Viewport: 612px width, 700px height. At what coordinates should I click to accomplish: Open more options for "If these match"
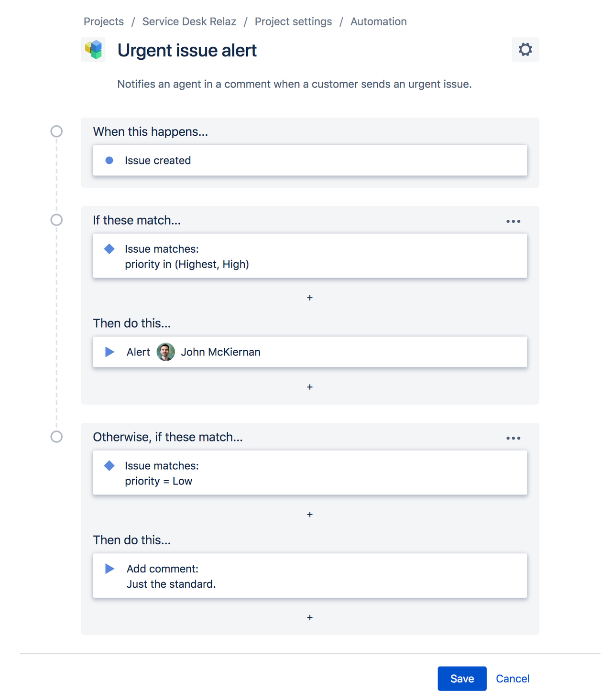click(513, 221)
